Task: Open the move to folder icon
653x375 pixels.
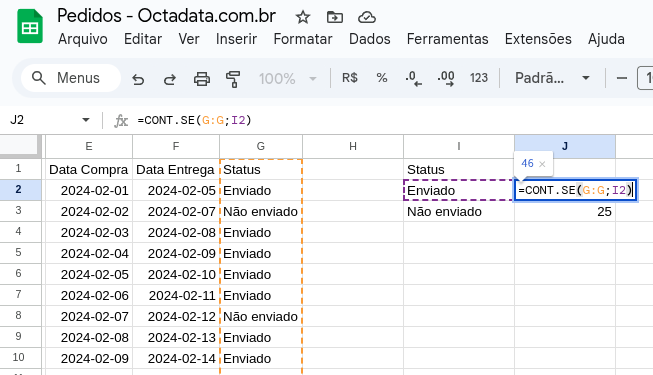Action: (335, 17)
